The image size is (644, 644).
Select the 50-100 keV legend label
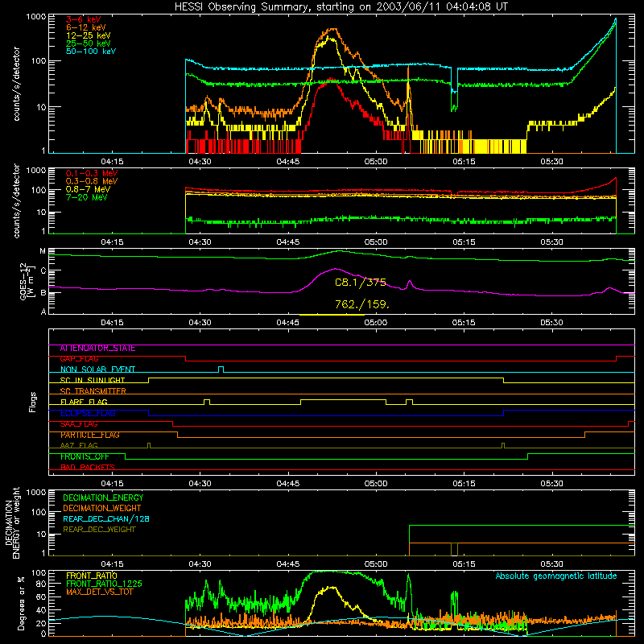coord(91,52)
